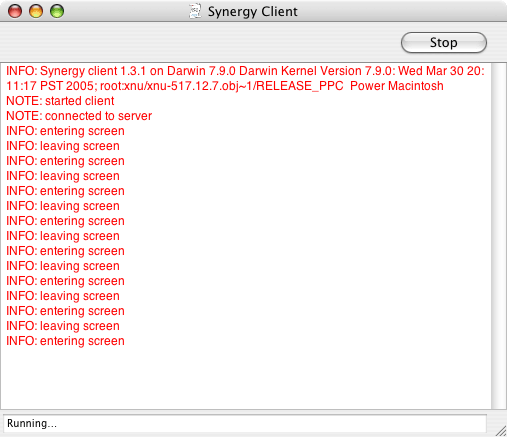
Task: Click the 'RELEASE_PPC Power Macintosh' log line
Action: tap(225, 86)
